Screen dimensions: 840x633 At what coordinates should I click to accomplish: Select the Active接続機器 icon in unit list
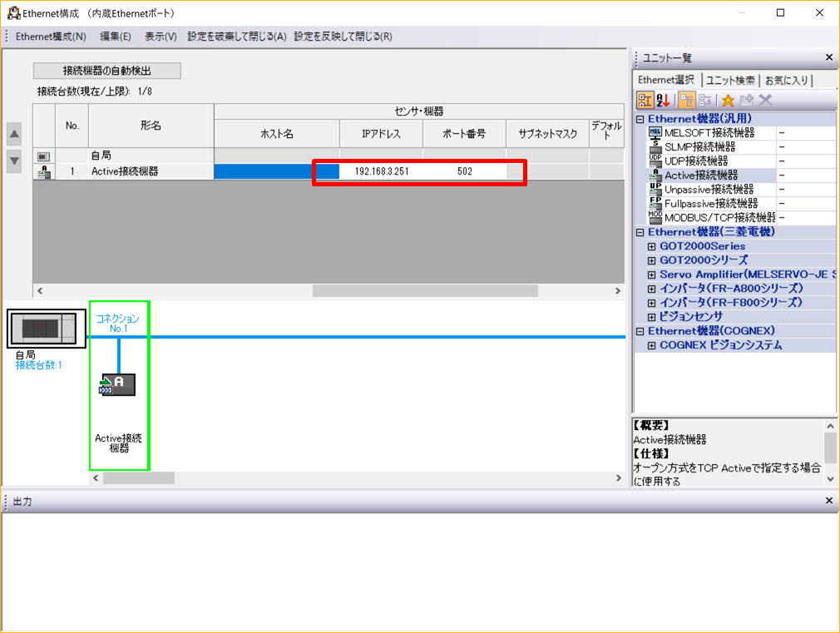[x=655, y=175]
